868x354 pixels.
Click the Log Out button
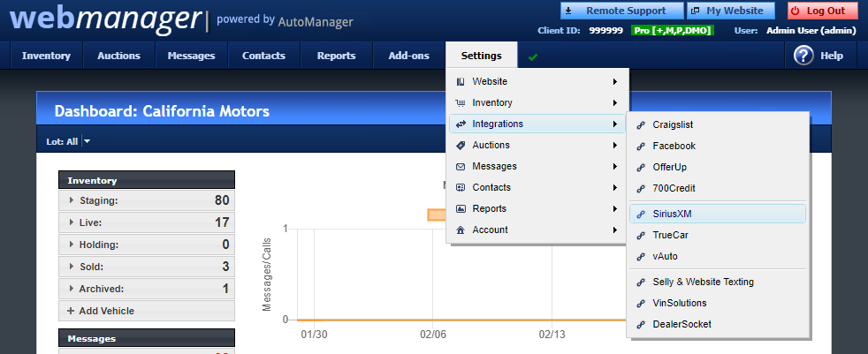pyautogui.click(x=823, y=11)
